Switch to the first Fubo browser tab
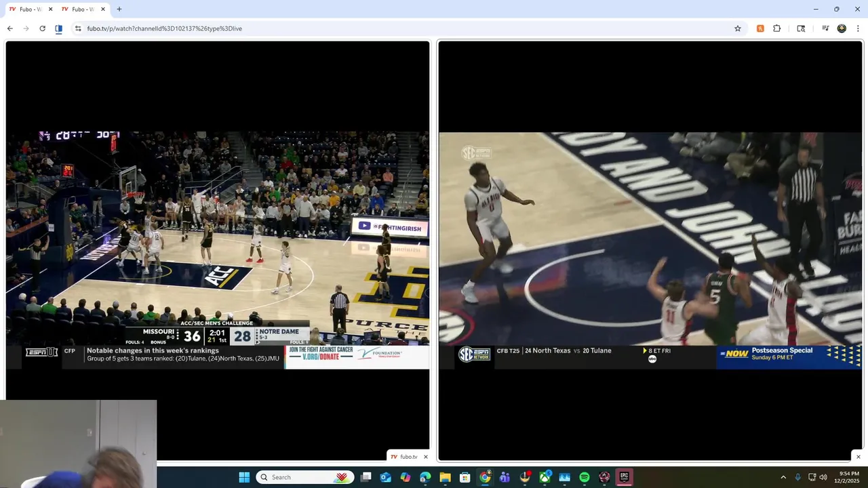The height and width of the screenshot is (488, 868). pos(26,9)
